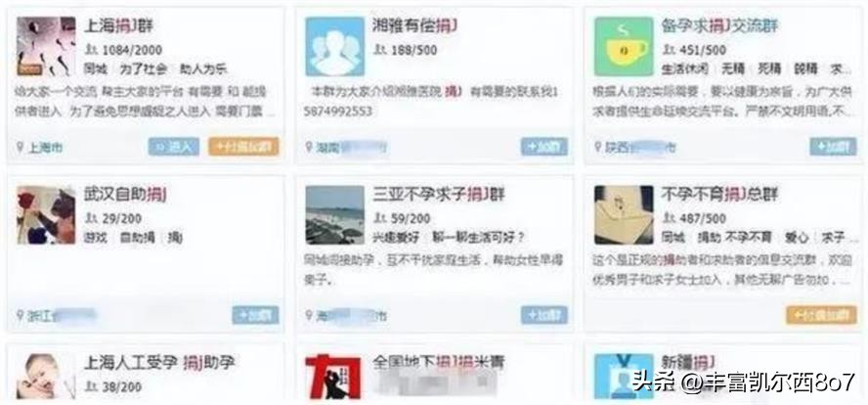The height and width of the screenshot is (405, 868).
Task: Click the member count icon next to 1084/2000
Action: tap(91, 50)
